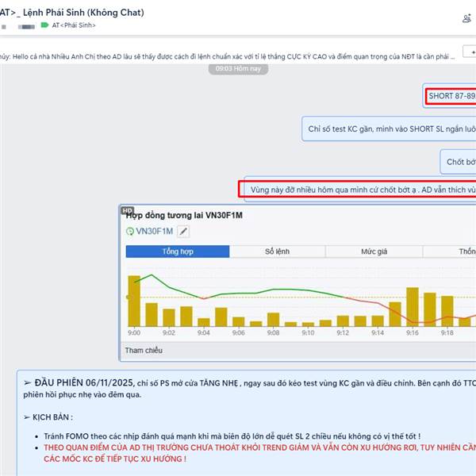Screen dimensions: 476x476
Task: Click the group title Lệnh Phái Sinh
Action: [x=83, y=13]
